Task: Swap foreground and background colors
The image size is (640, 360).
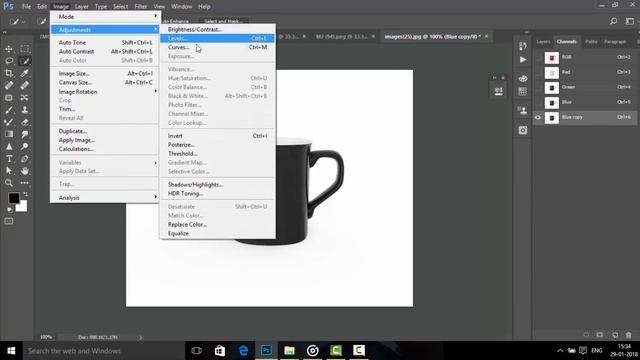Action: tap(25, 194)
